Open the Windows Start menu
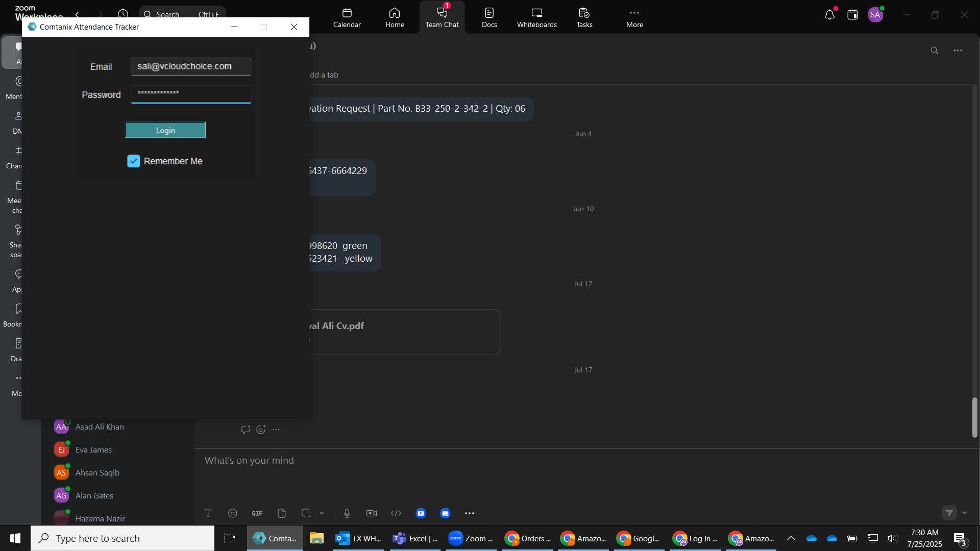The image size is (980, 551). click(x=15, y=538)
